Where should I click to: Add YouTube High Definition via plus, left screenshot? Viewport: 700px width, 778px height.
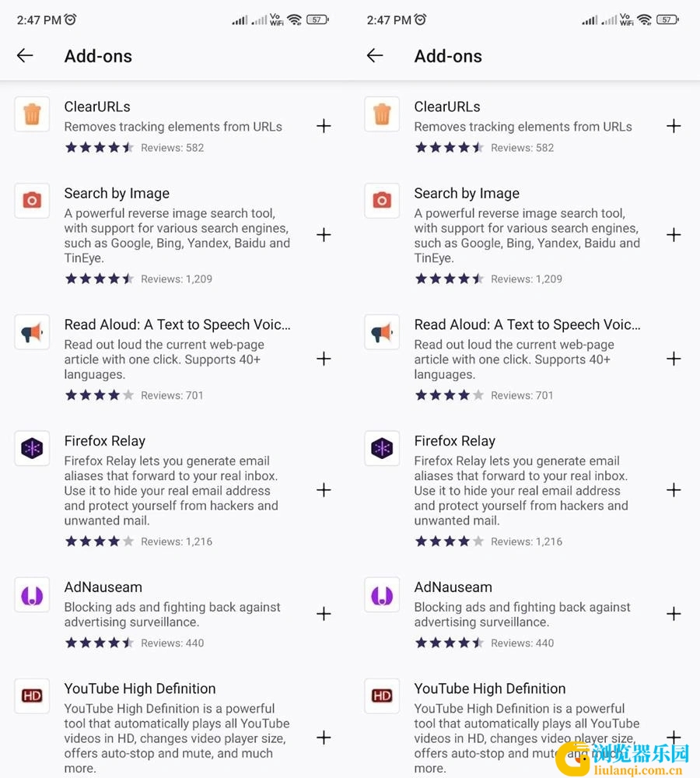(x=324, y=738)
